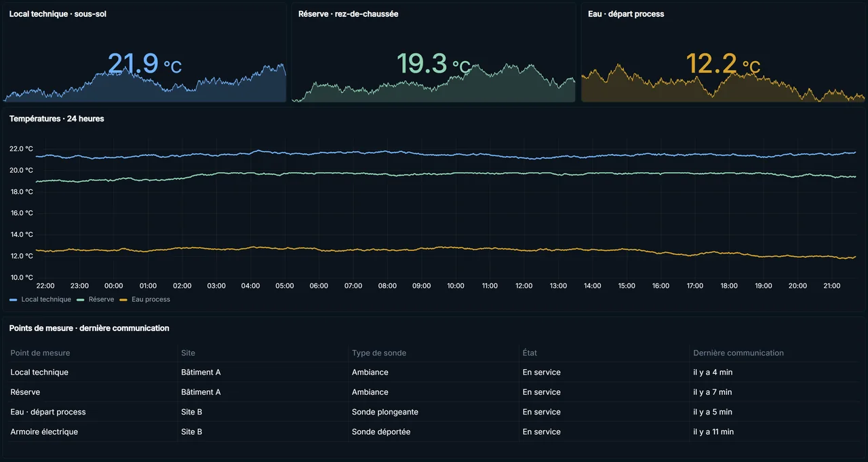Click 'Bâtiment A' in the Réserve row

pyautogui.click(x=201, y=392)
